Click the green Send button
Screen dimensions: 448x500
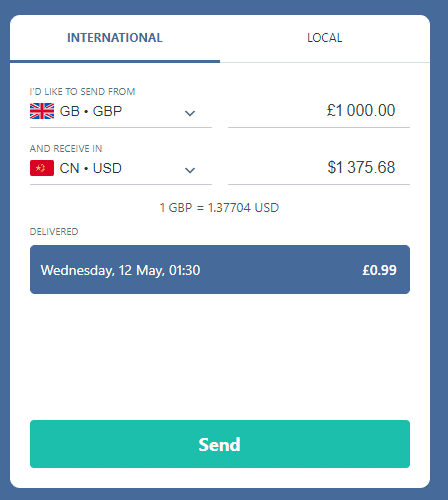[220, 444]
